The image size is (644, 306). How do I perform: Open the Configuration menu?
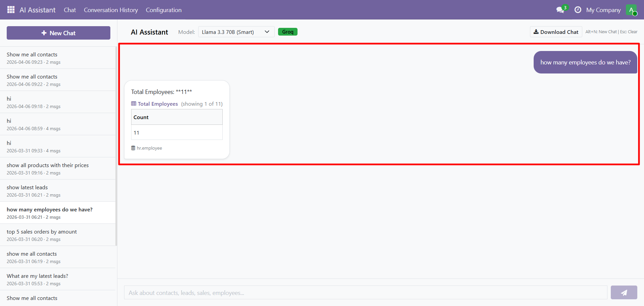click(163, 10)
